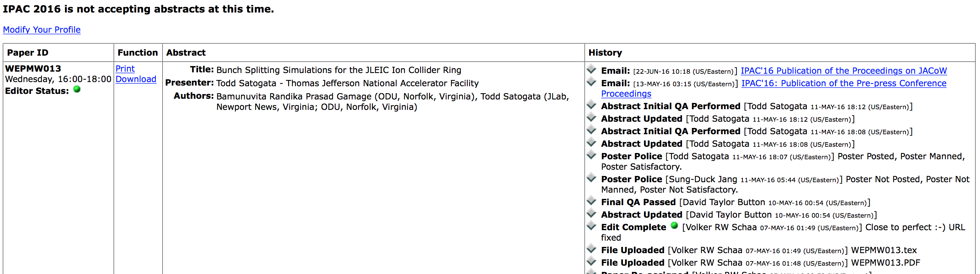Click the arrow icon beside the 13-MAY-16 email entry
This screenshot has height=274, width=980.
(591, 82)
